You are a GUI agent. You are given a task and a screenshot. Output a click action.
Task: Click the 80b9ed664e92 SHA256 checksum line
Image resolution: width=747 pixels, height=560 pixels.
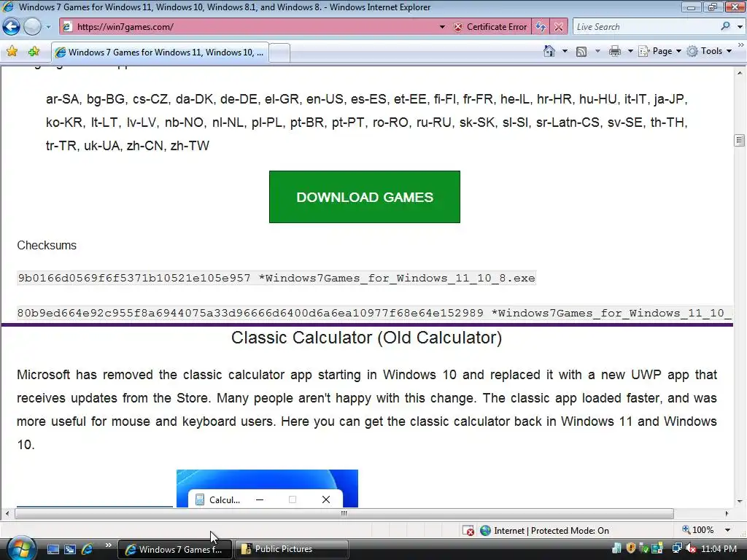[x=374, y=314]
